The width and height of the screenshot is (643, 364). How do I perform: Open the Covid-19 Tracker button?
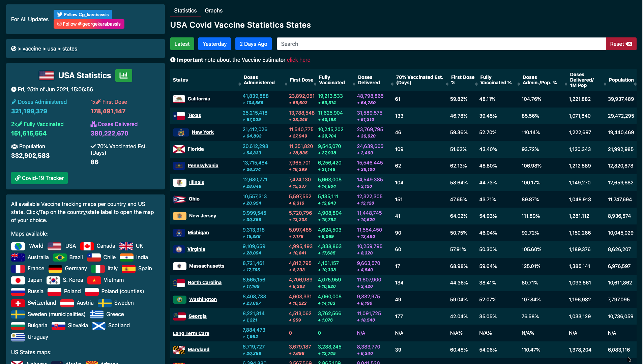pyautogui.click(x=39, y=178)
